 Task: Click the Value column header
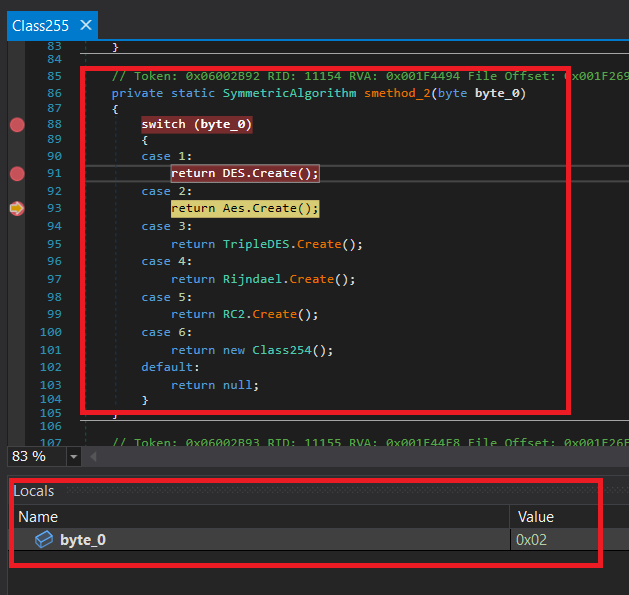(x=536, y=517)
